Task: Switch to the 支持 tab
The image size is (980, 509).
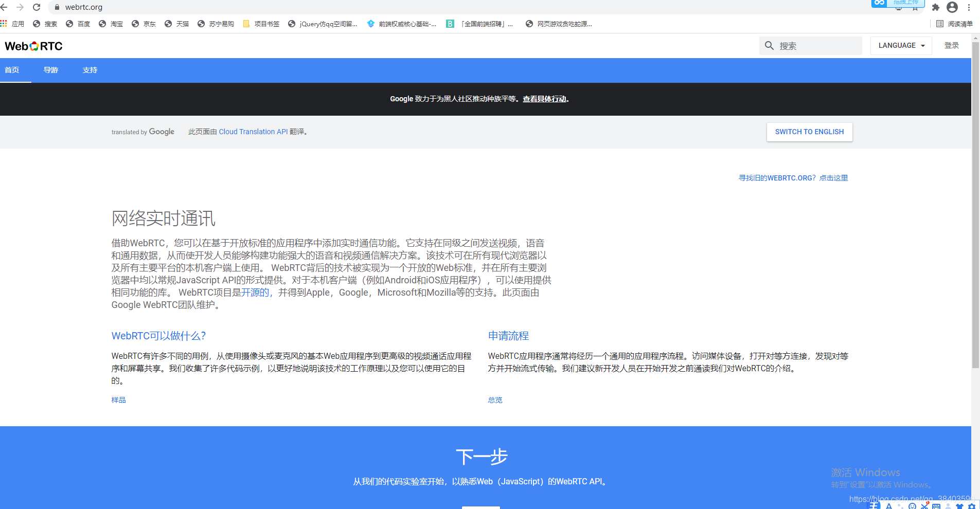Action: [90, 70]
